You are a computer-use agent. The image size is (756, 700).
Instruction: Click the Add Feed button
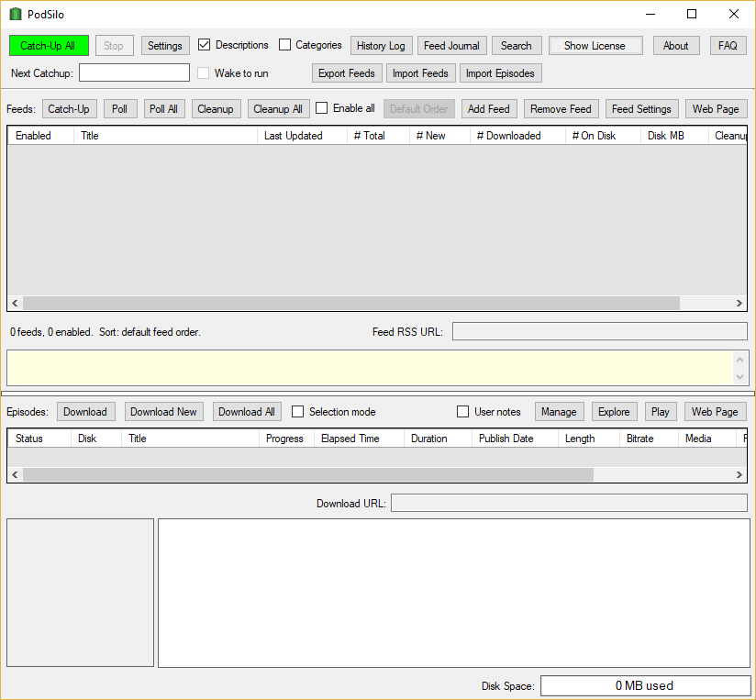tap(488, 109)
